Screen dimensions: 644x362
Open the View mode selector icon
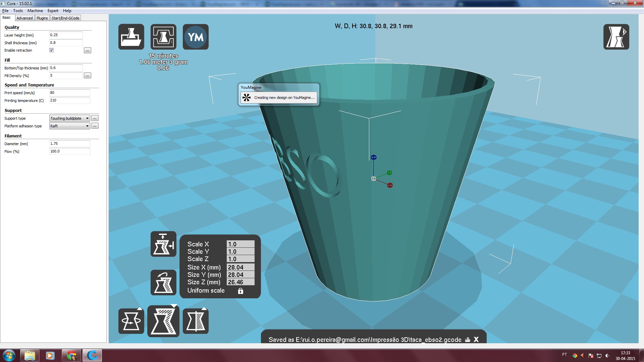(x=616, y=37)
